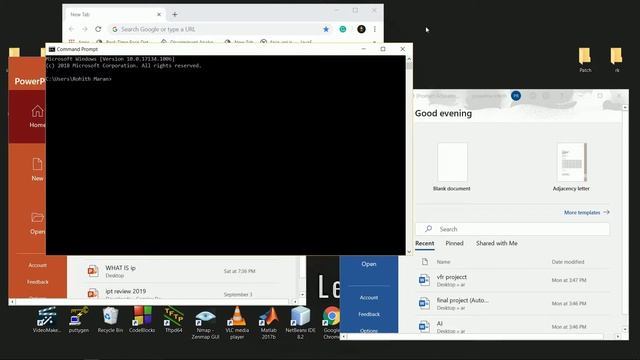
Task: Click Chrome's back arrow
Action: [x=71, y=29]
